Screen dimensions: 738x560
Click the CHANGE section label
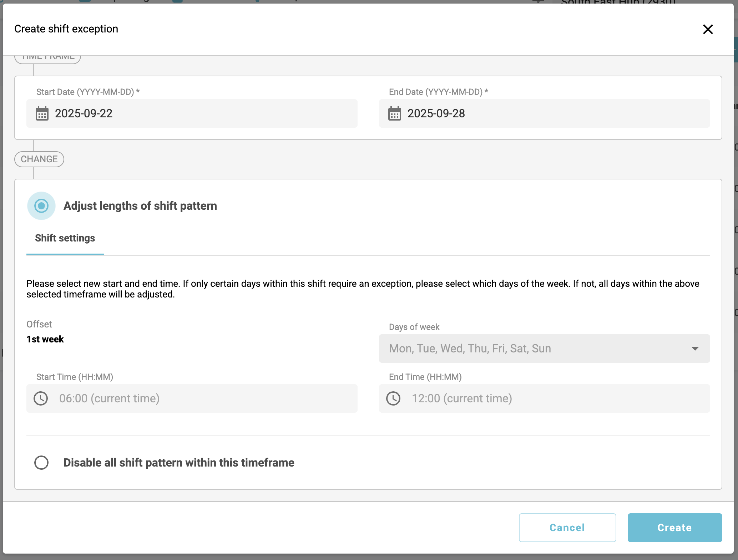coord(39,159)
